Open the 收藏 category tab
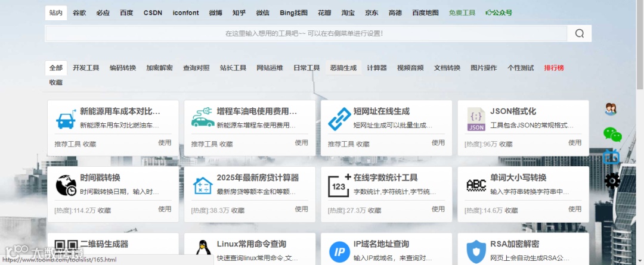Screen dimensions: 644x265 56,82
